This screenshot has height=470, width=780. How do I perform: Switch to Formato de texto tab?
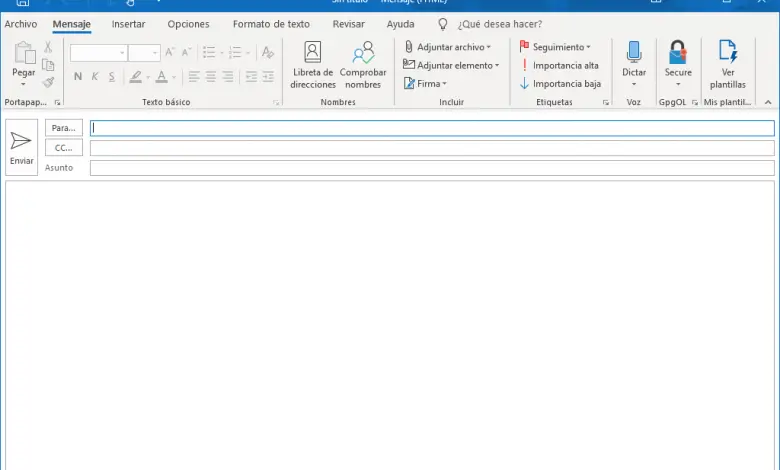point(271,24)
